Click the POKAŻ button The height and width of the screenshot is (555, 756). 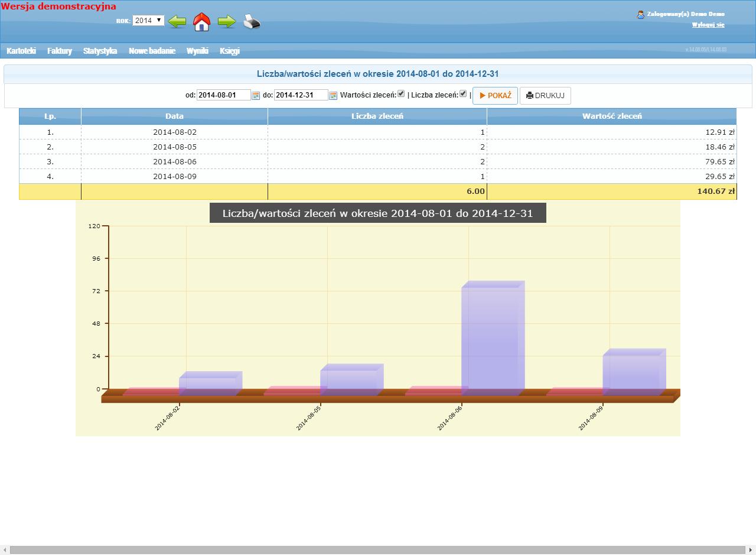pyautogui.click(x=495, y=96)
